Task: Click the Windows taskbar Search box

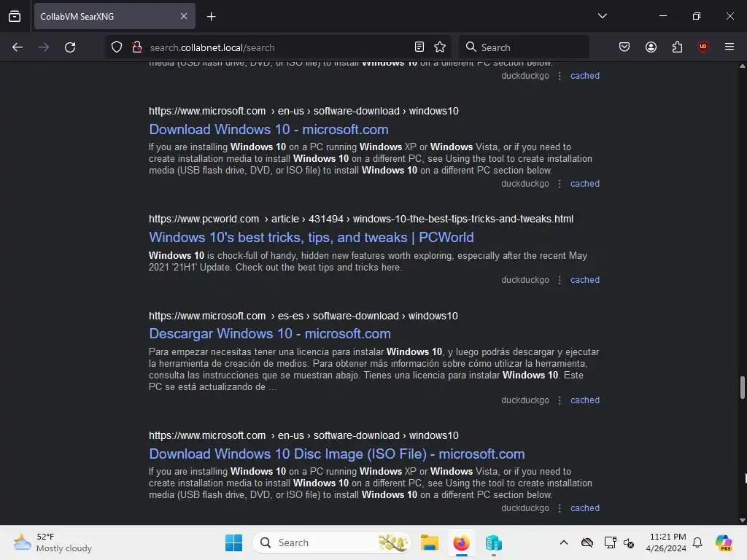Action: (x=332, y=542)
